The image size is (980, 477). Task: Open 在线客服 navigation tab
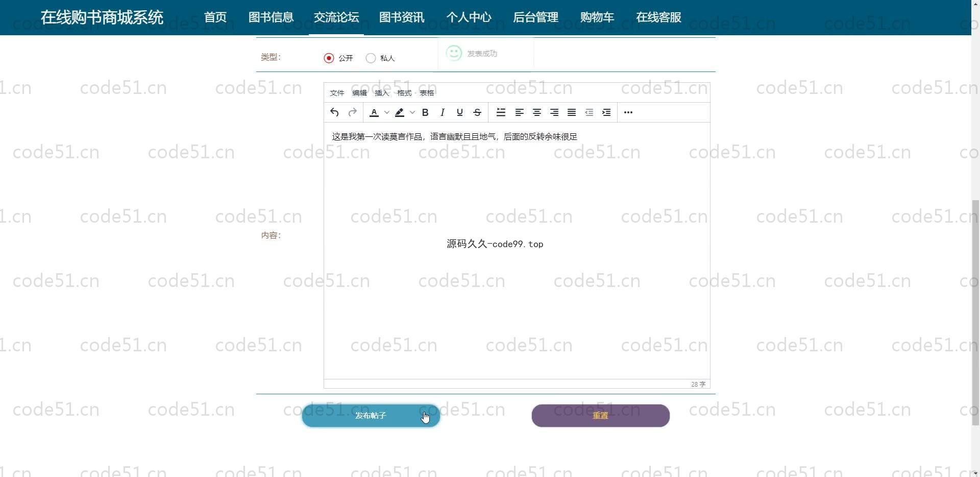[659, 17]
